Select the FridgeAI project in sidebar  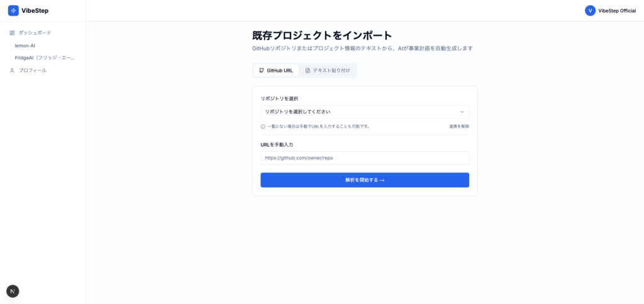coord(44,58)
